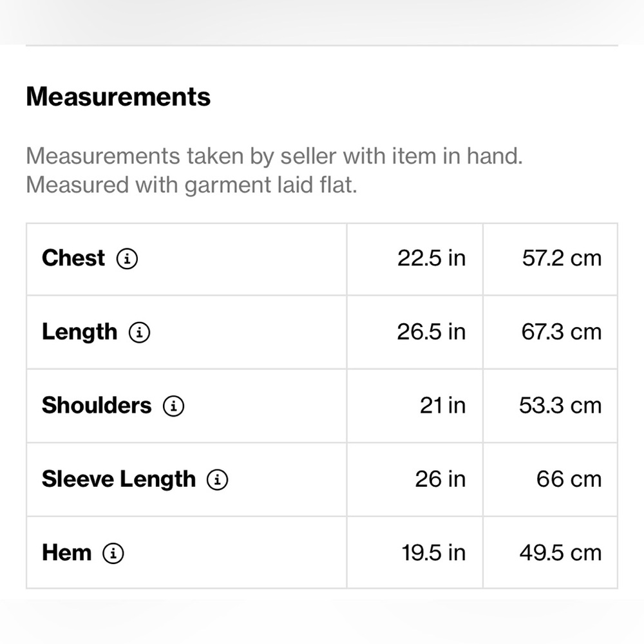Select the Shoulders label text
Screen dimensions: 644x644
[x=97, y=405]
